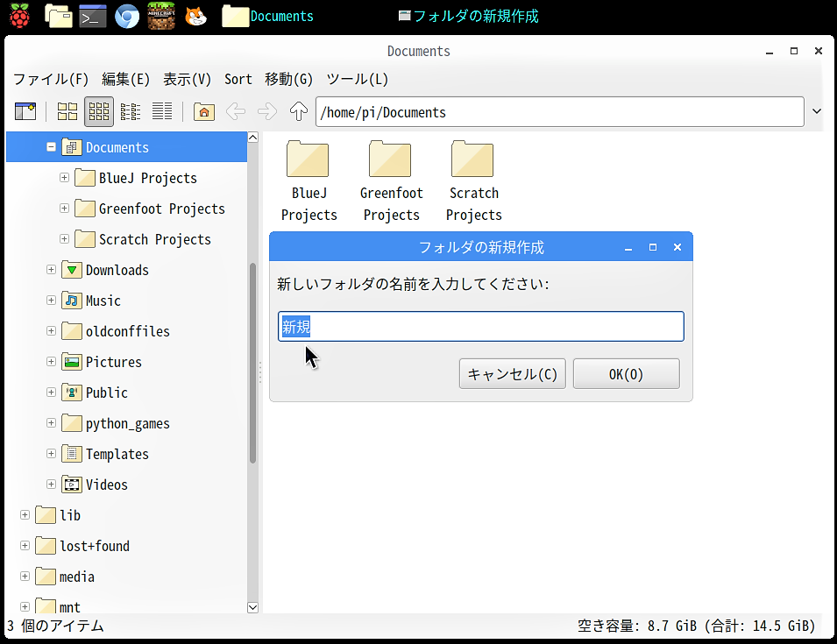Expand the lib tree node
Screen dimensions: 837x644
[25, 515]
